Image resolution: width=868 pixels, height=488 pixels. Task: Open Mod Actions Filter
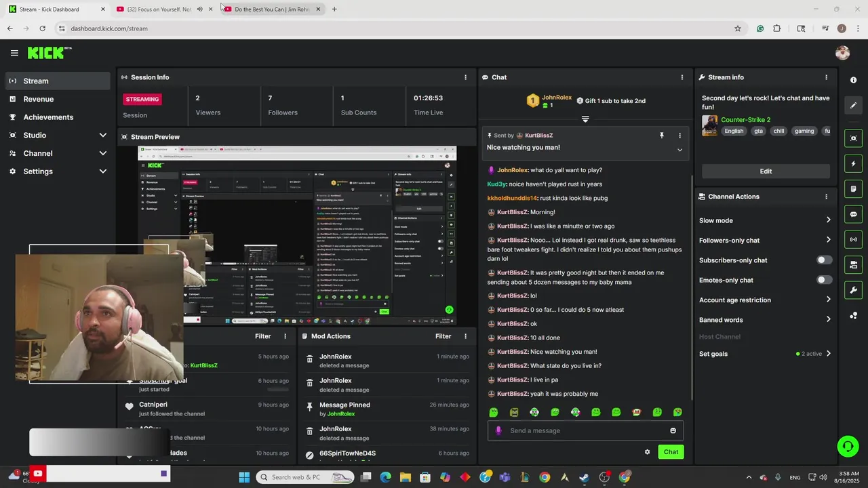443,336
